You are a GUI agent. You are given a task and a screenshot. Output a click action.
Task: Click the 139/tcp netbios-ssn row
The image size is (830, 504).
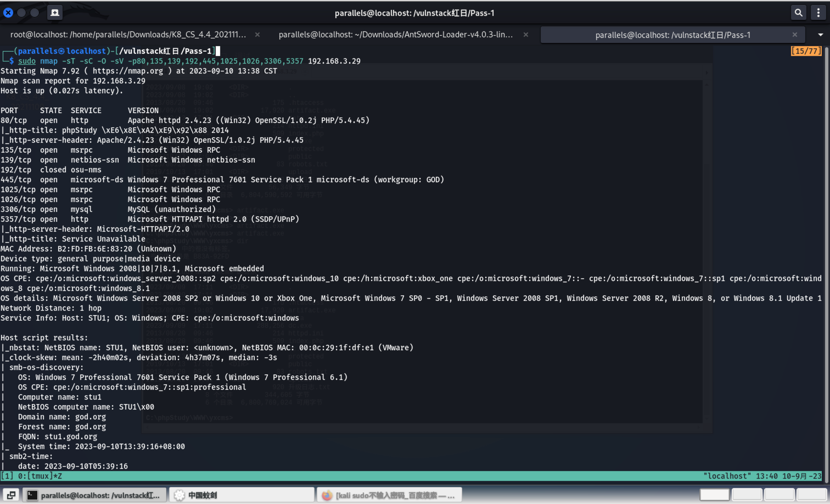tap(128, 160)
